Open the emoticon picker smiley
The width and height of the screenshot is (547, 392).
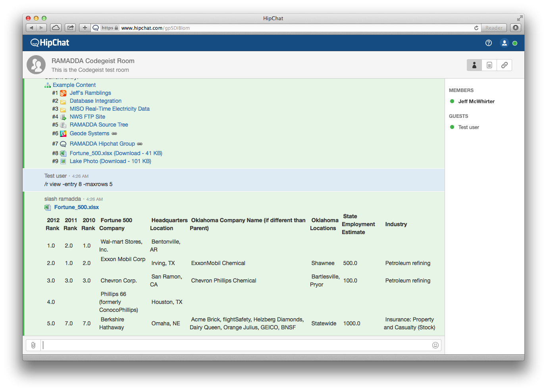click(435, 345)
